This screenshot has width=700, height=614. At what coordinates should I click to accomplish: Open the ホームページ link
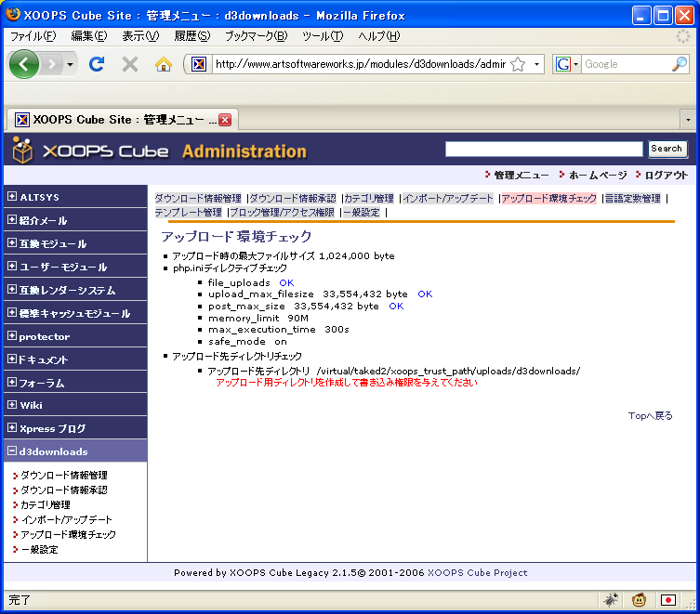tap(598, 176)
